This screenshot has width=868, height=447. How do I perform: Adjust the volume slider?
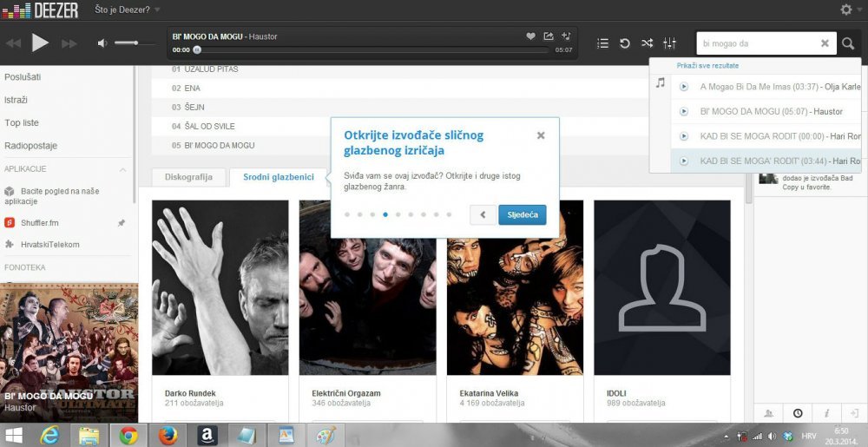coord(135,43)
